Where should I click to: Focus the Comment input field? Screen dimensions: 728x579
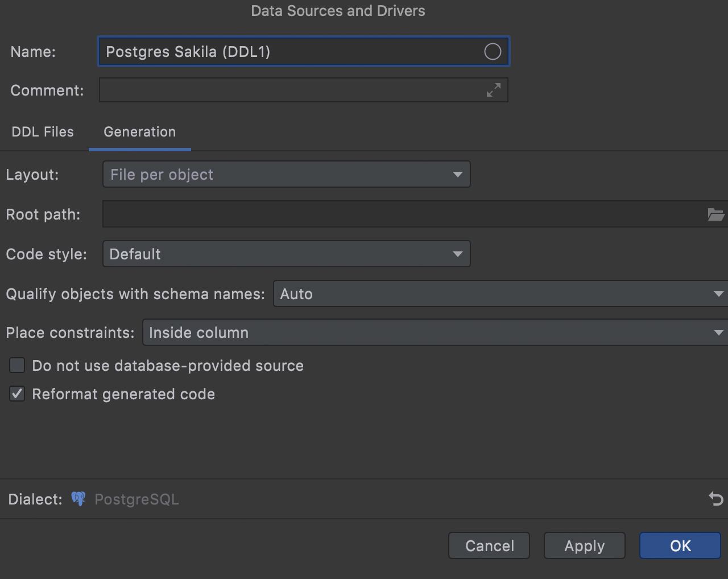click(x=290, y=90)
